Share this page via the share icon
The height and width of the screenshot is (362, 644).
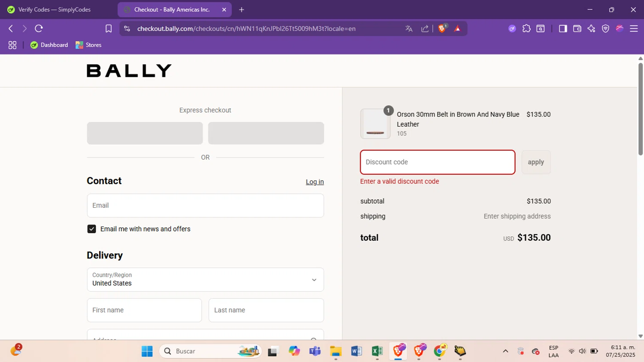[425, 28]
